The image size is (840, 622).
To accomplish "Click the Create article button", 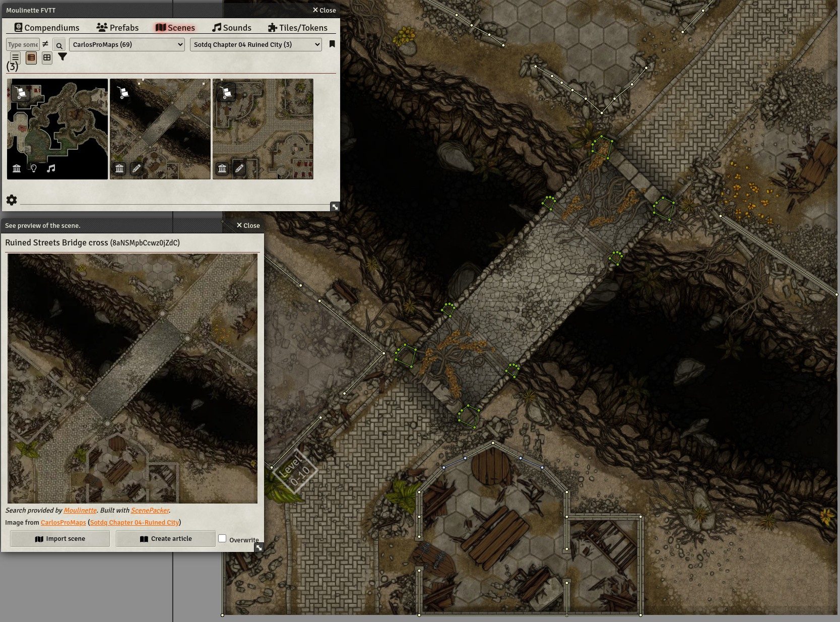I will pyautogui.click(x=166, y=539).
